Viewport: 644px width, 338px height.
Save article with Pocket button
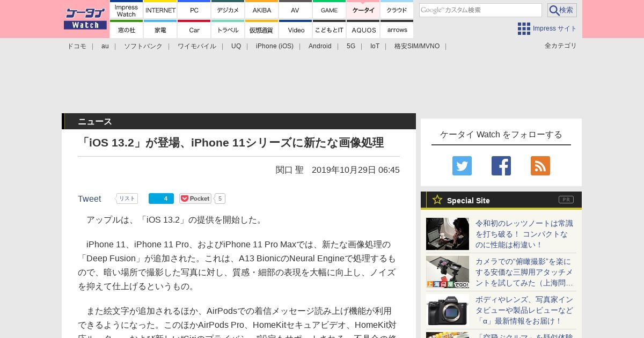tap(195, 199)
